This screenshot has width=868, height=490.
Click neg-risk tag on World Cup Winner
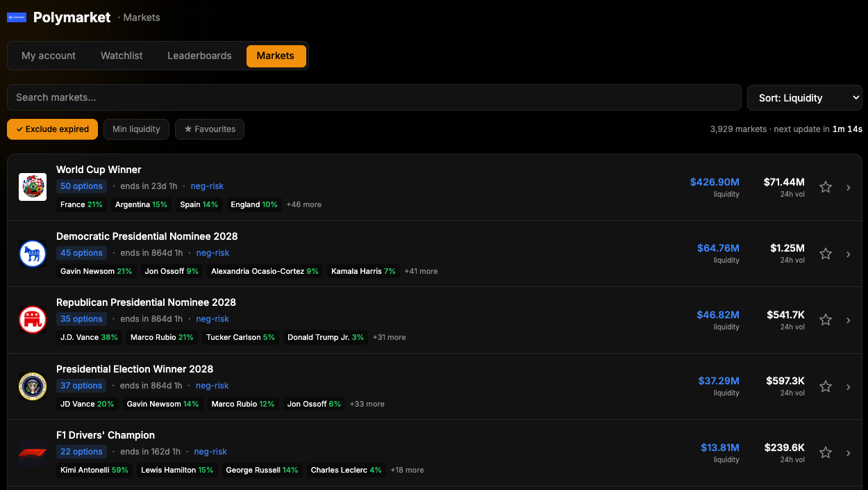(207, 186)
